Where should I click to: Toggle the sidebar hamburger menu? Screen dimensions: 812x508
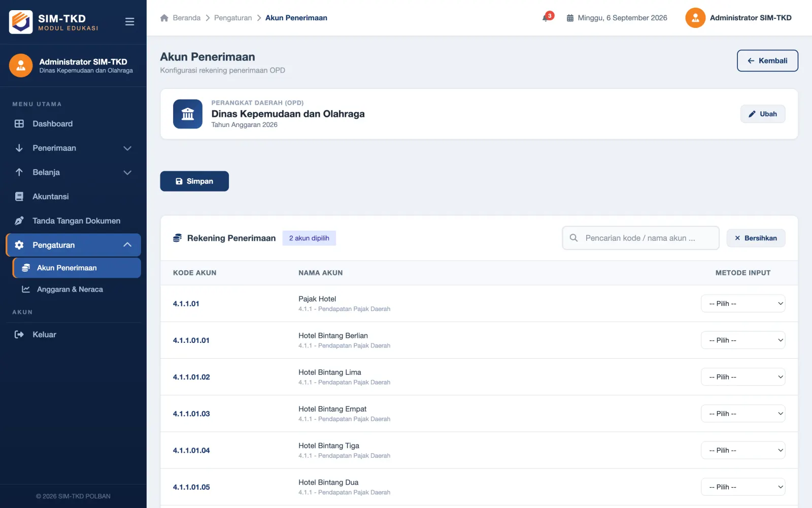click(129, 22)
